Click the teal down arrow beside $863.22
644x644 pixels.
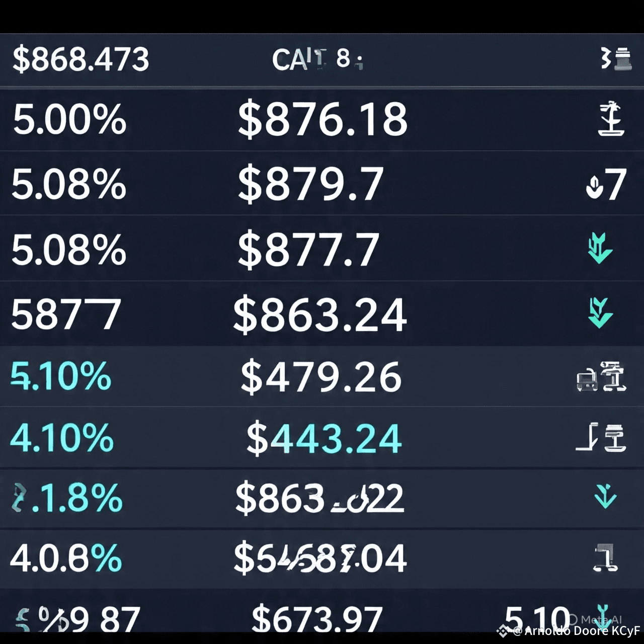(x=605, y=497)
